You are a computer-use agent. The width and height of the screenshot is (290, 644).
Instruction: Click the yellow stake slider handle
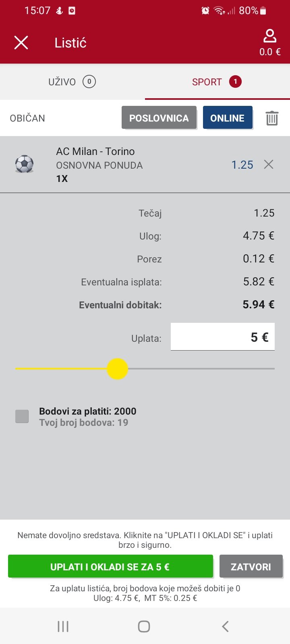click(x=117, y=369)
